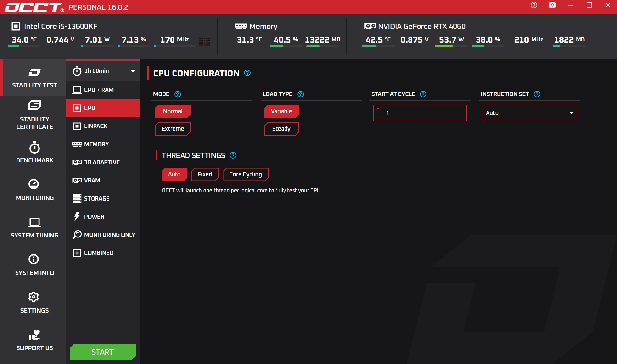Enable Core Cycling thread setting
The width and height of the screenshot is (617, 364).
[245, 174]
